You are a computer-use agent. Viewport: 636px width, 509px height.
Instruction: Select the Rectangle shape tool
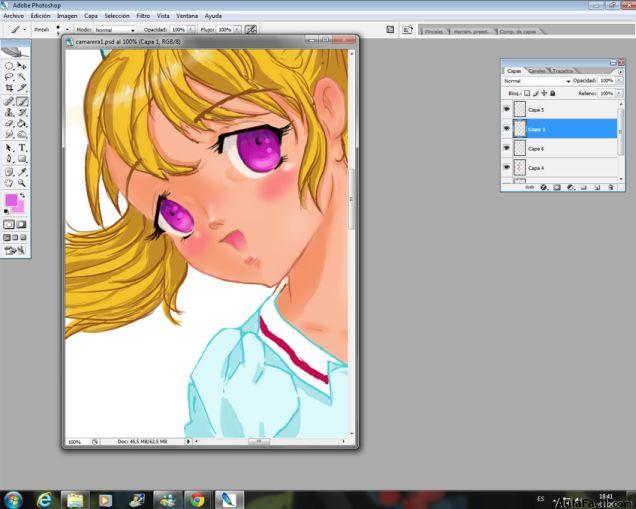point(22,159)
